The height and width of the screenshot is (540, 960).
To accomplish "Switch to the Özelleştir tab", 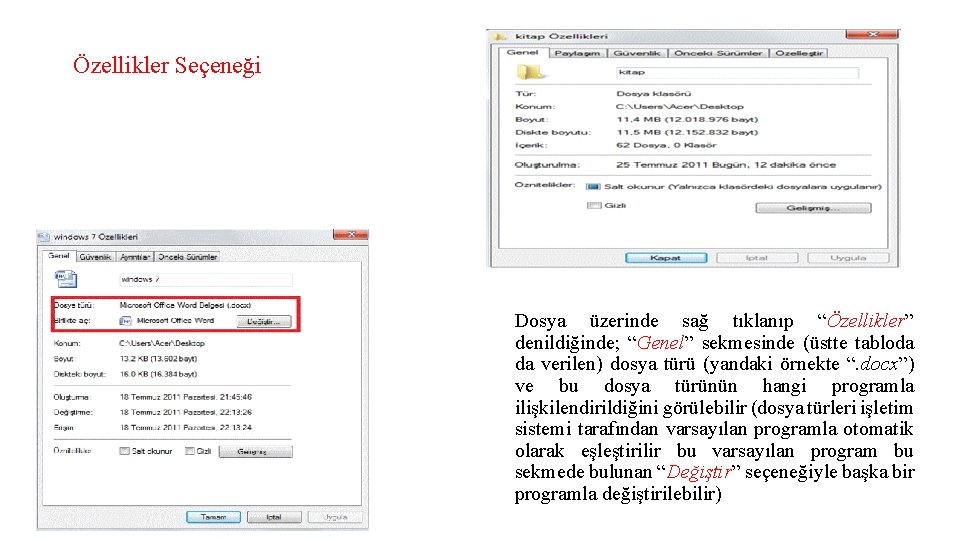I will pyautogui.click(x=799, y=53).
